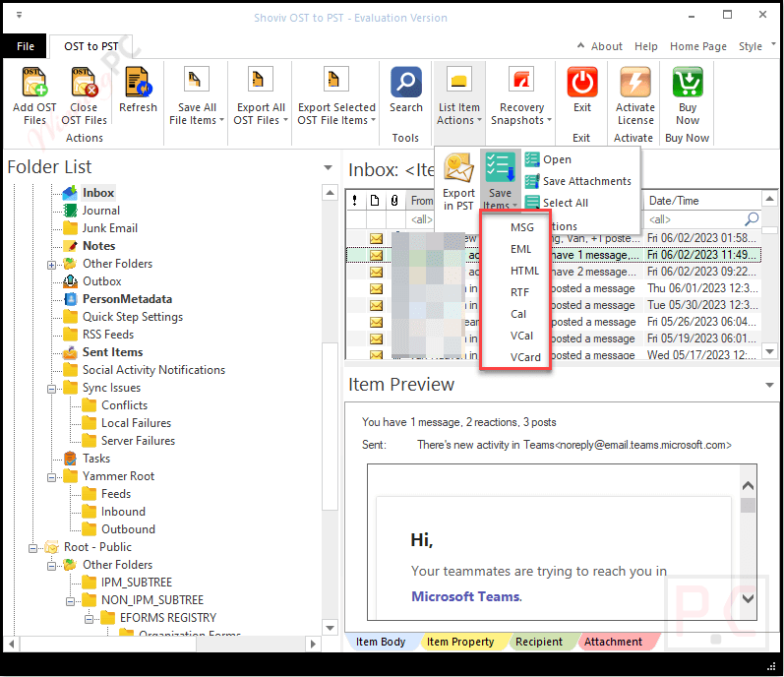Click the From <all> filter field

pos(421,219)
